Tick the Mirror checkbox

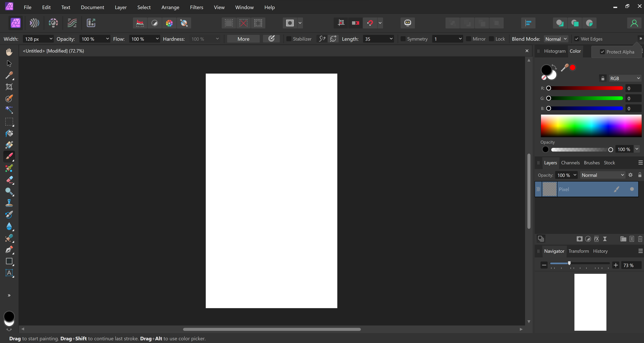(469, 39)
